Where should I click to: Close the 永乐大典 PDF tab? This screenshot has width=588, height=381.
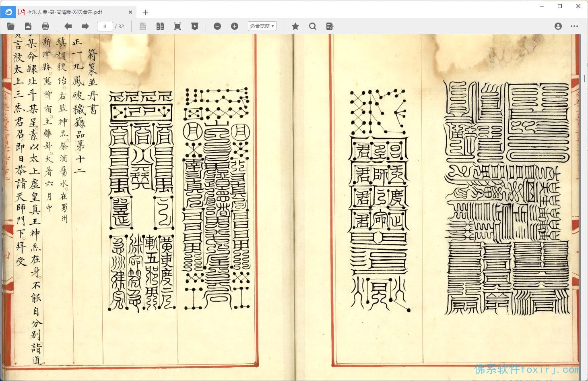point(130,12)
